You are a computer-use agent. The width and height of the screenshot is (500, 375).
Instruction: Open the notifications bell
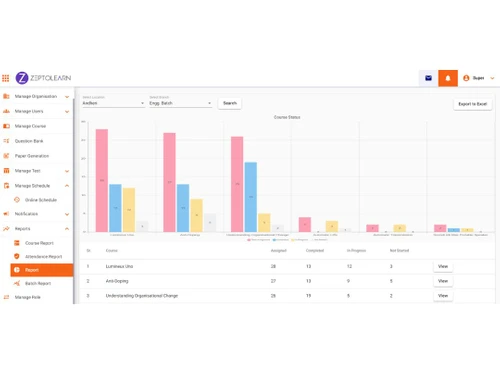[448, 78]
